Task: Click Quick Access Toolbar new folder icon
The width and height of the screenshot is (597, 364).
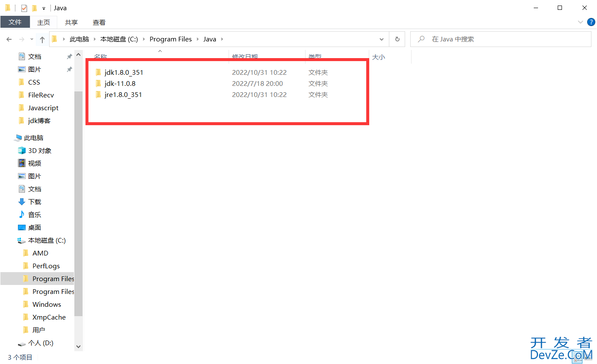Action: pyautogui.click(x=34, y=8)
